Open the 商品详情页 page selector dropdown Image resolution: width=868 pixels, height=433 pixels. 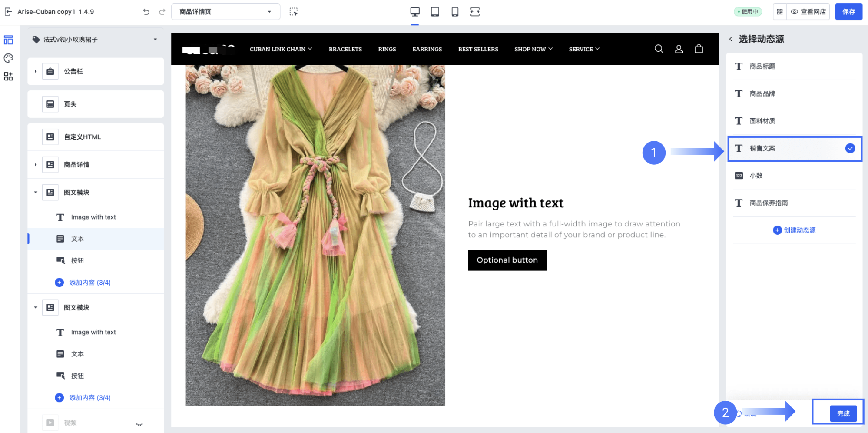(x=225, y=12)
